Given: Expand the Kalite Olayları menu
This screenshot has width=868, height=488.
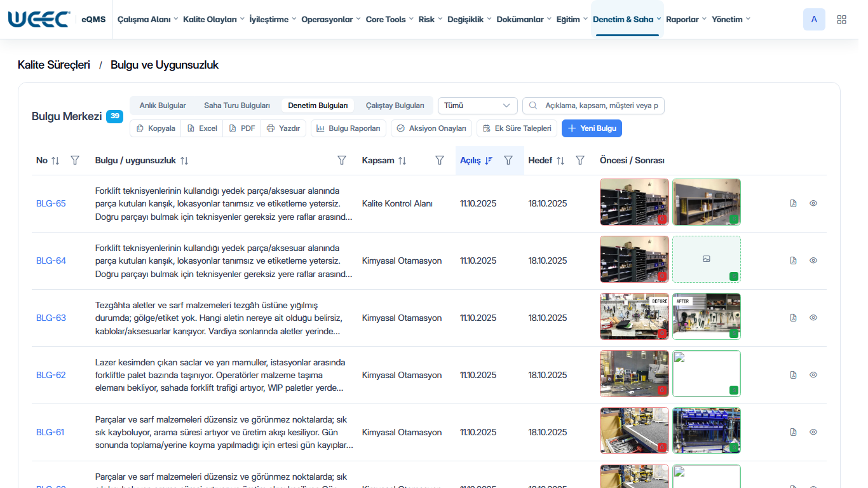Looking at the screenshot, I should [214, 20].
